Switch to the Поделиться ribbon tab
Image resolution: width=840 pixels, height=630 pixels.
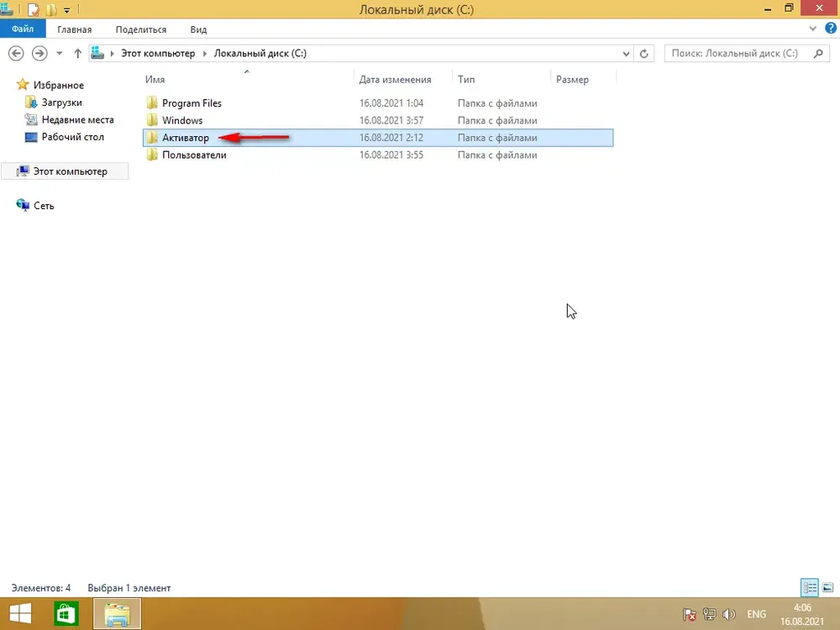coord(141,29)
